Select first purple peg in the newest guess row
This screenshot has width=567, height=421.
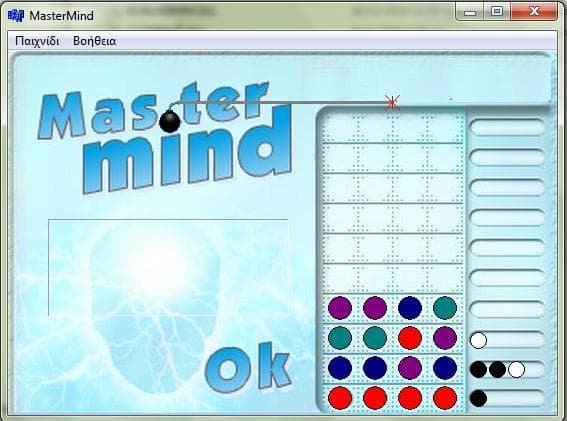pyautogui.click(x=340, y=308)
